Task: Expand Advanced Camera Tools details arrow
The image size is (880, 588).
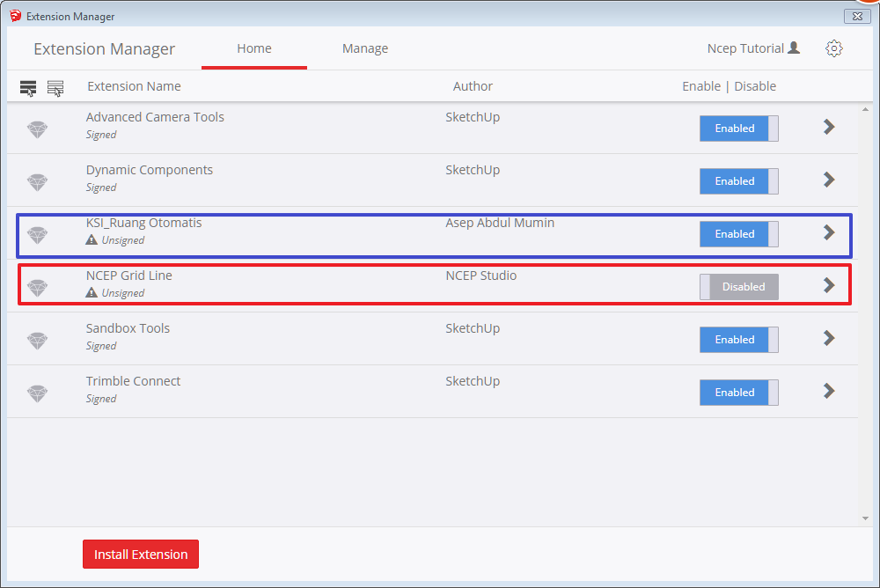Action: point(829,127)
